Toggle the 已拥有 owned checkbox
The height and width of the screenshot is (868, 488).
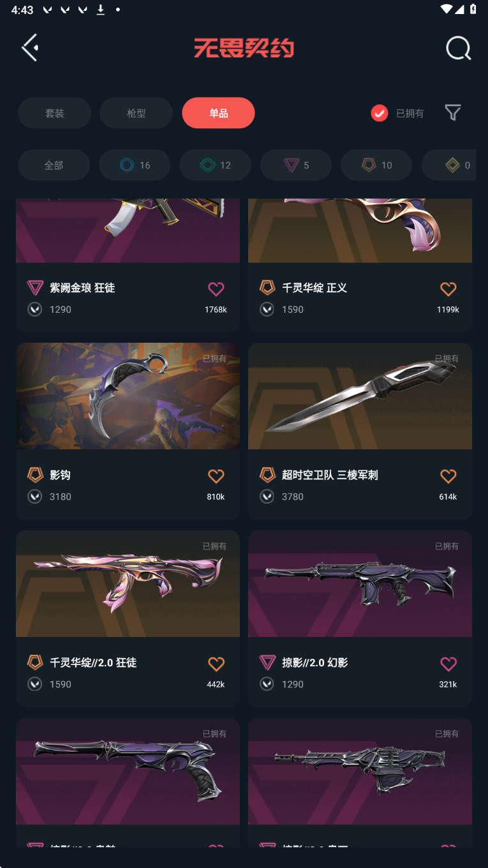(380, 113)
